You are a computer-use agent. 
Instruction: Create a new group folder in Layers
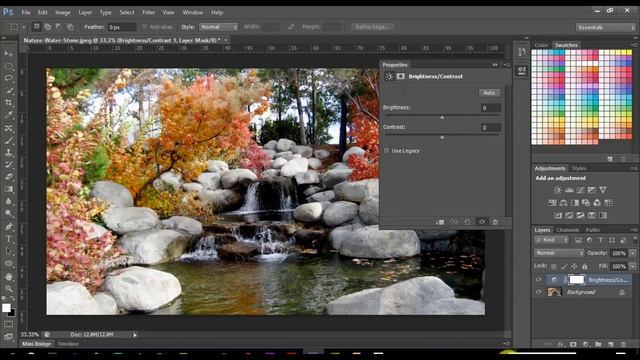[598, 344]
